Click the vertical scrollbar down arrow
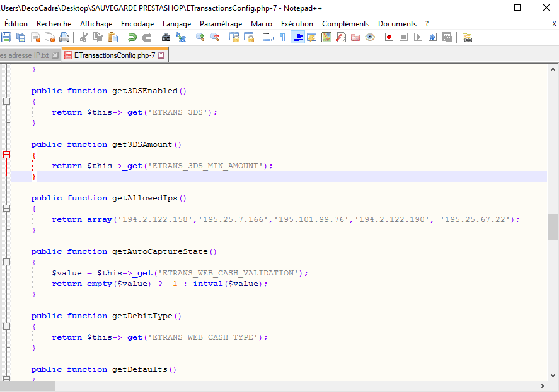The image size is (559, 392). tap(553, 376)
